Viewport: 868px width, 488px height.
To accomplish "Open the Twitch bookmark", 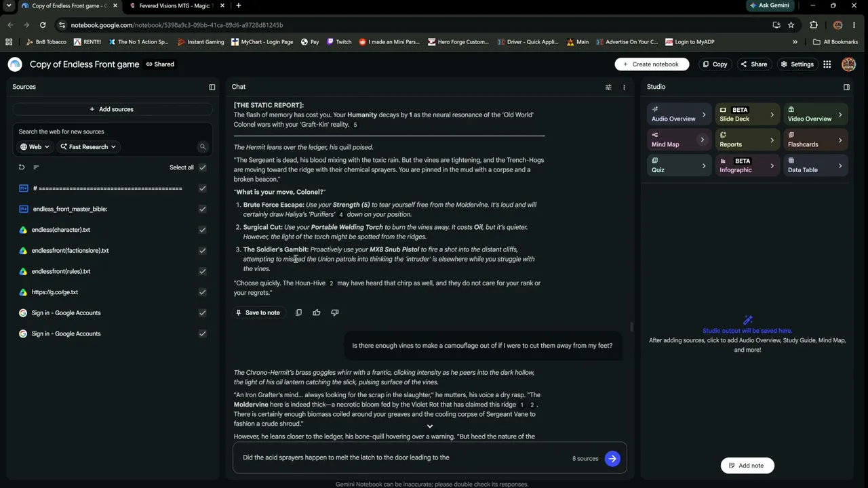I will point(339,42).
